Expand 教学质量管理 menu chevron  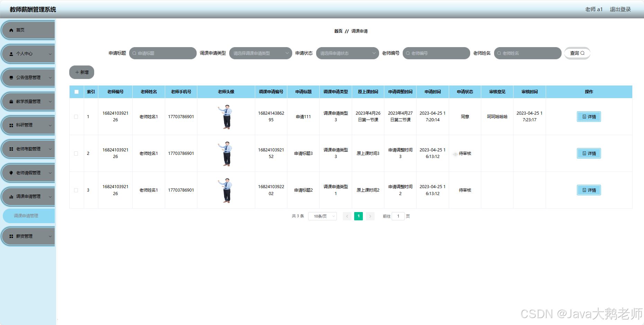[50, 102]
